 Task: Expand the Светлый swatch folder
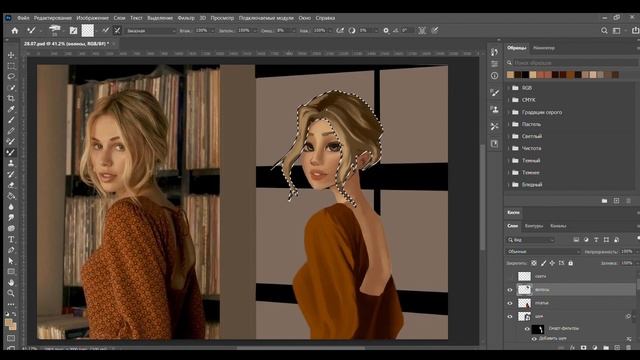tap(509, 136)
